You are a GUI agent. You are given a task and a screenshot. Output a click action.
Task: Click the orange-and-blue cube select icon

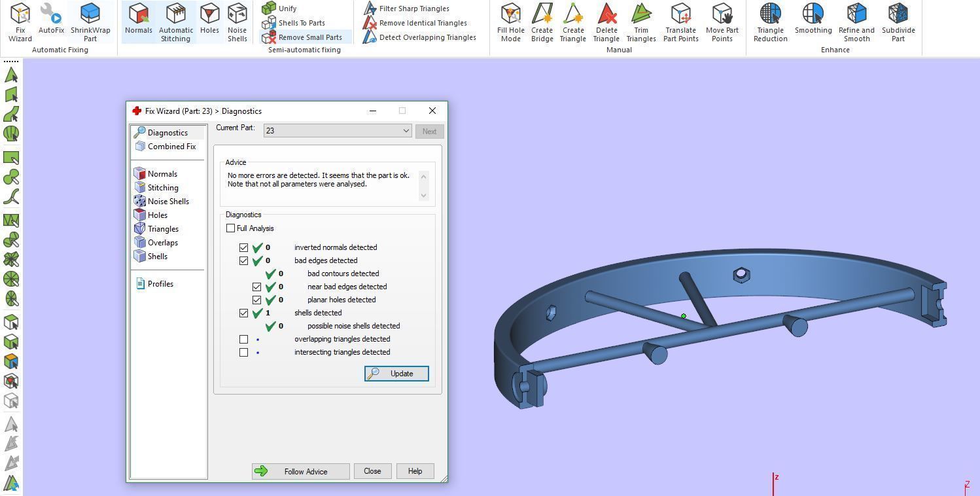(x=11, y=361)
